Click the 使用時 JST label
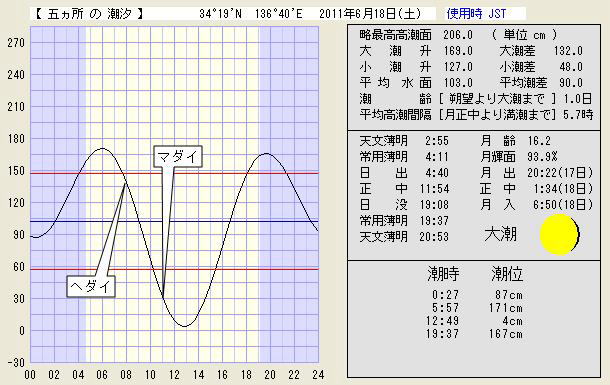This screenshot has height=385, width=610. click(x=476, y=14)
